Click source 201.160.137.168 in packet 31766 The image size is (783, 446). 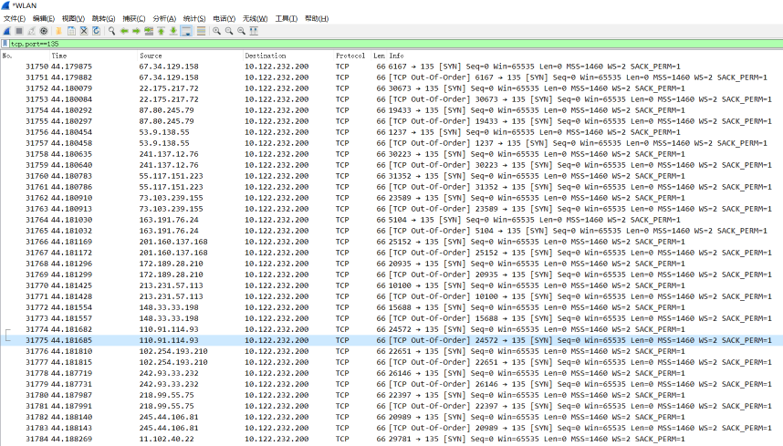[173, 242]
